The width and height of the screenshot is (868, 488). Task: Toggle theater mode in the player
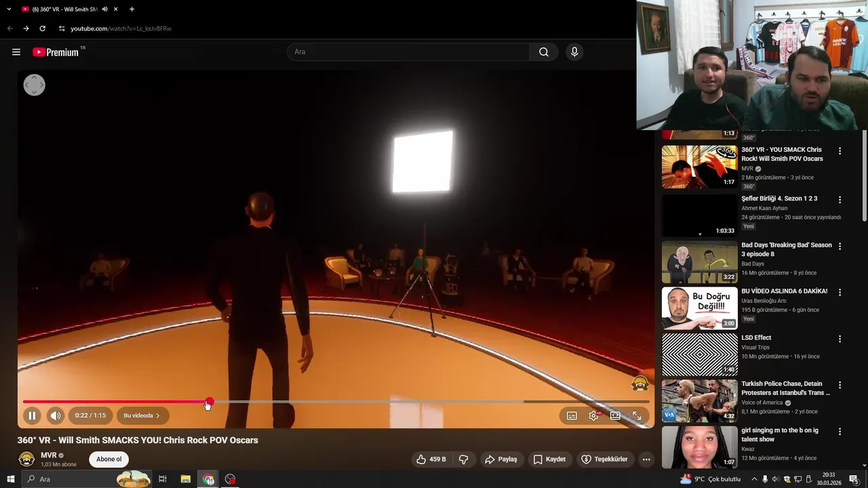click(615, 415)
